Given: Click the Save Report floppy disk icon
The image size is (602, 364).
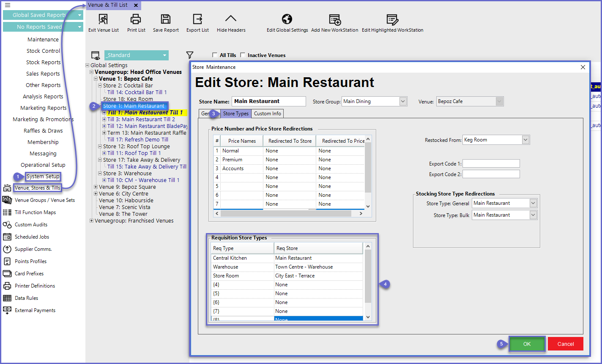Looking at the screenshot, I should coord(166,19).
